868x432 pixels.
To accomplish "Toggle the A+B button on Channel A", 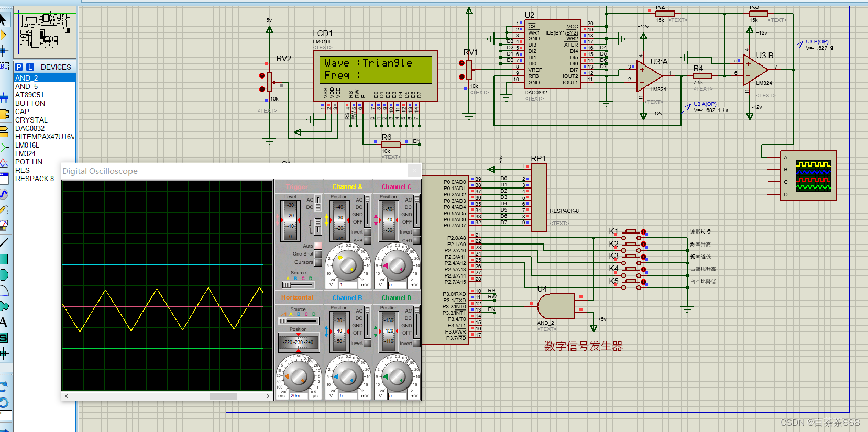I will [367, 240].
